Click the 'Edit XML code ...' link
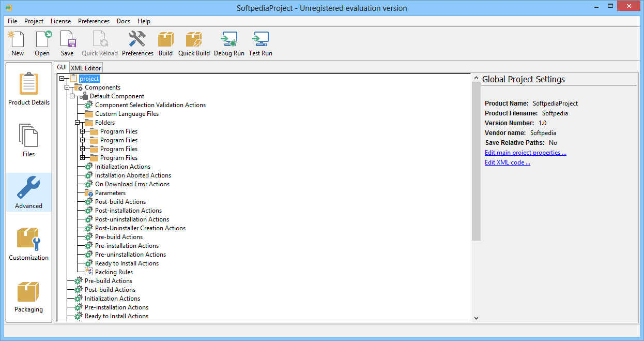Viewport: 644px width, 341px height. pos(508,162)
